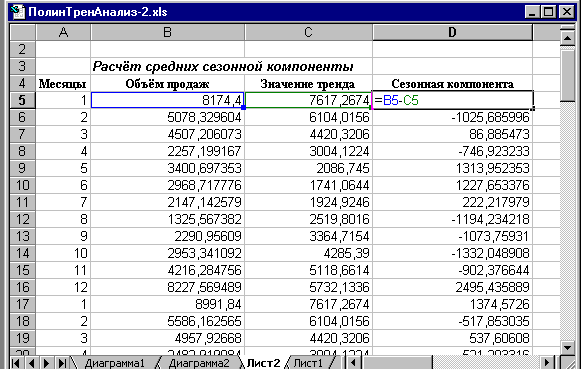Image resolution: width=581 pixels, height=369 pixels.
Task: Click the select-all corner box
Action: click(22, 32)
